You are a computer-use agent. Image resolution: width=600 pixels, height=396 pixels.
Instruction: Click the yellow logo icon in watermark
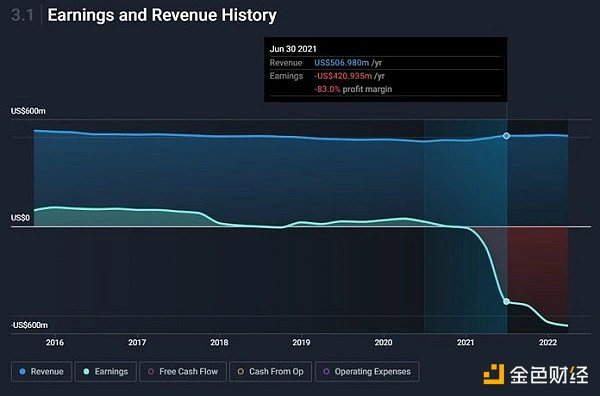(494, 374)
